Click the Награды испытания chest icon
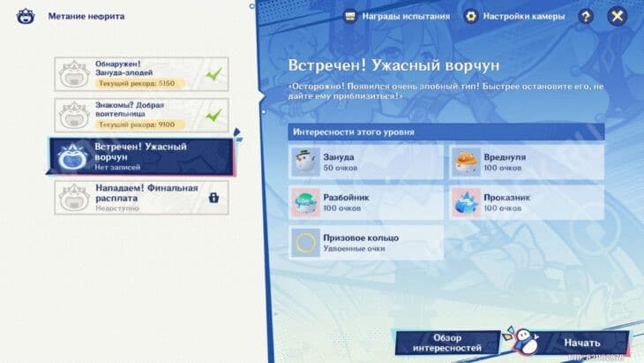 click(x=350, y=17)
